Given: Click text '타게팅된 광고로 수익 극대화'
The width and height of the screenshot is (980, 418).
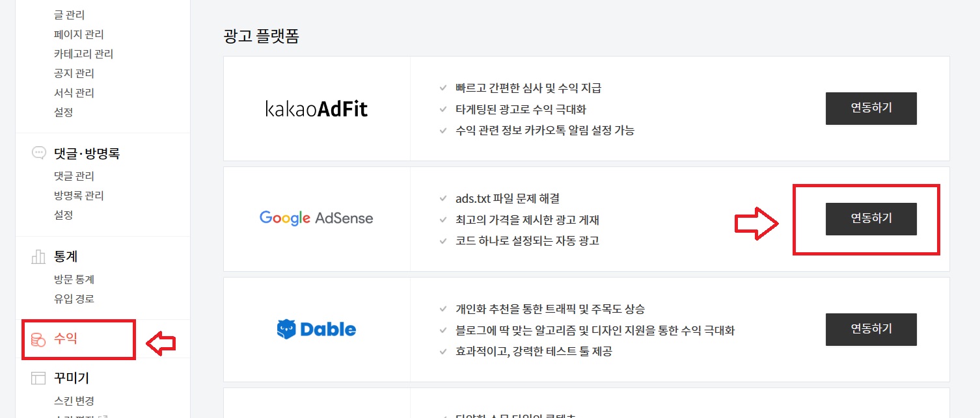Looking at the screenshot, I should click(521, 109).
